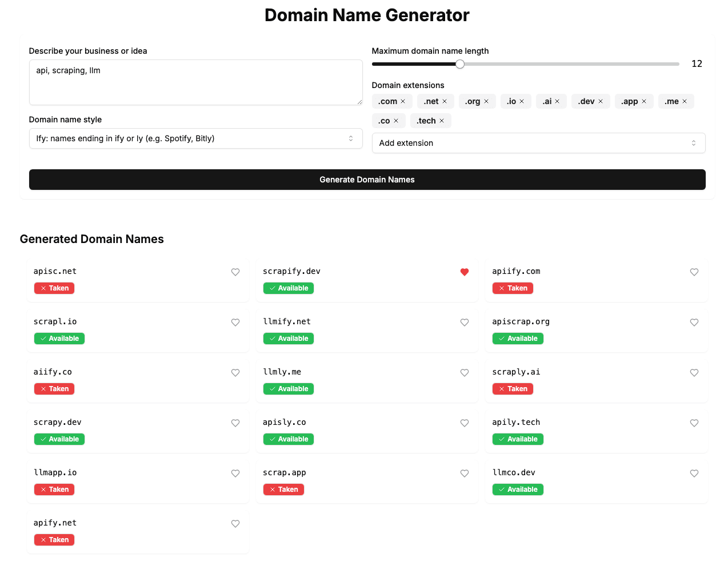
Task: Click the aiify.co domain name
Action: click(53, 372)
